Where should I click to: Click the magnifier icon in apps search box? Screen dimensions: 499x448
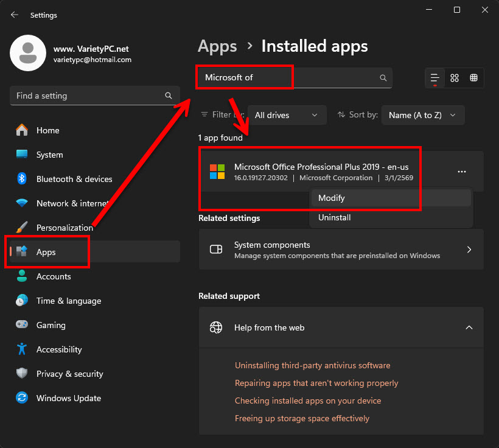tap(383, 78)
